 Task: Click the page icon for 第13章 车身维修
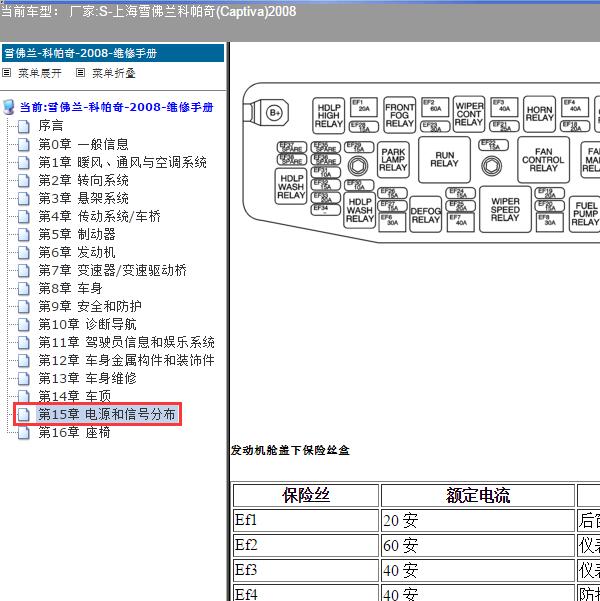click(23, 378)
